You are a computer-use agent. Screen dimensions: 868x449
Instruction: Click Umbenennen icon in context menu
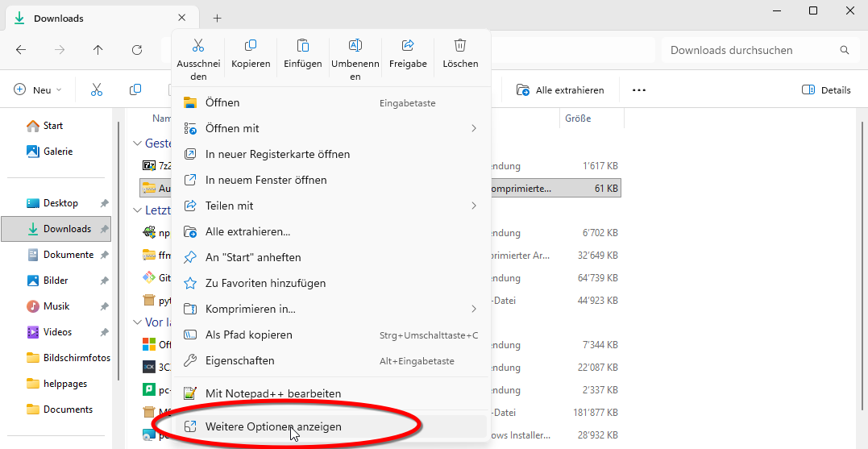point(355,45)
